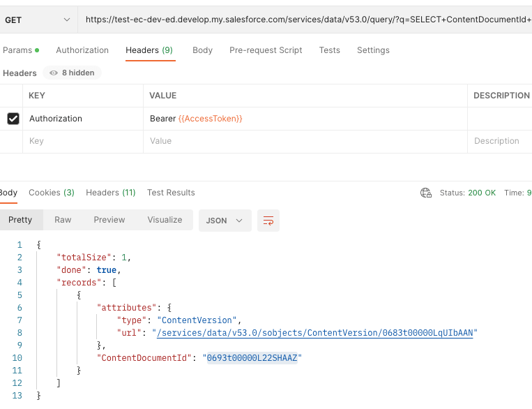Image resolution: width=532 pixels, height=409 pixels.
Task: Click the ContentDocumentId value 0693t00000L22SHAAZ
Action: pyautogui.click(x=252, y=358)
